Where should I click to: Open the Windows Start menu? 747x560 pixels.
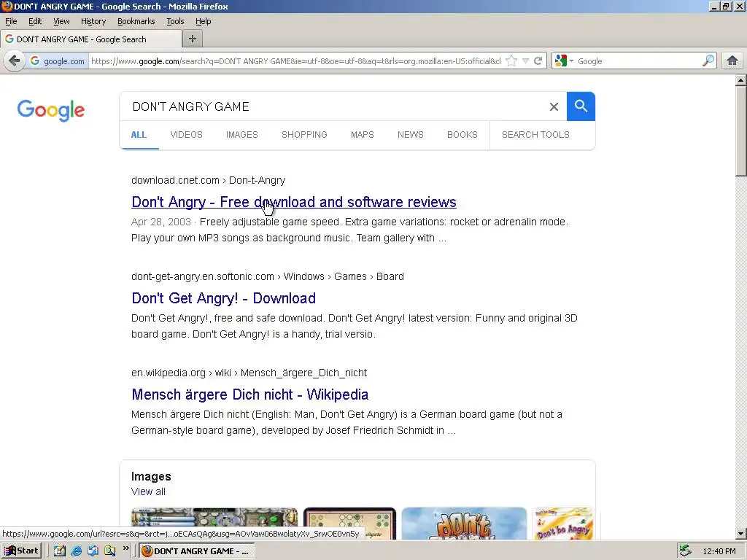click(x=22, y=551)
